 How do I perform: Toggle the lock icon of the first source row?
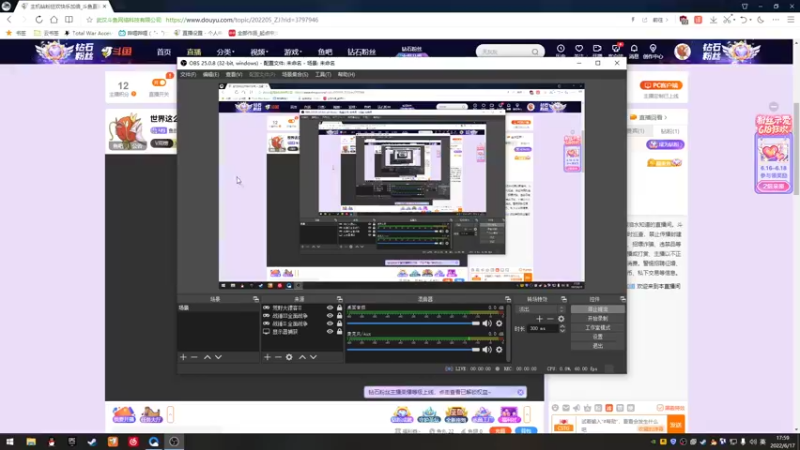tap(339, 308)
